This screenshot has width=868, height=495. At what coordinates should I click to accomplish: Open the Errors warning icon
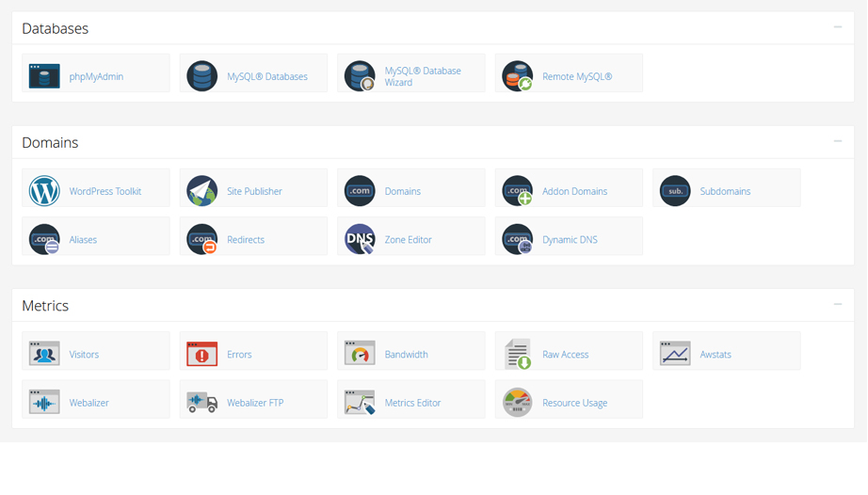point(201,354)
